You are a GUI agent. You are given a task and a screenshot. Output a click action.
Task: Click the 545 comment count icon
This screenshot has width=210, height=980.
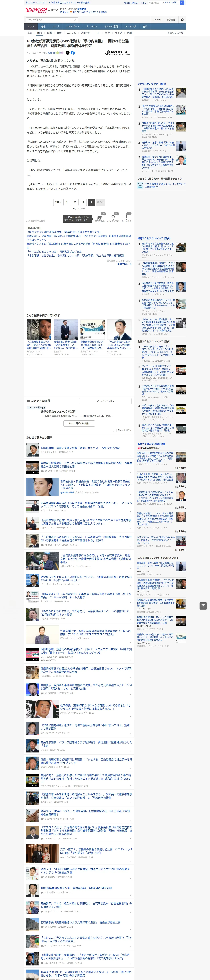click(x=52, y=53)
